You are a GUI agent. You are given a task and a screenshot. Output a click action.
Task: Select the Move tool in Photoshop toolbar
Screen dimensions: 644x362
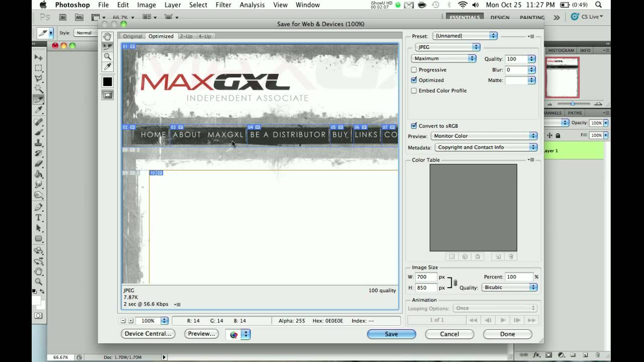39,57
